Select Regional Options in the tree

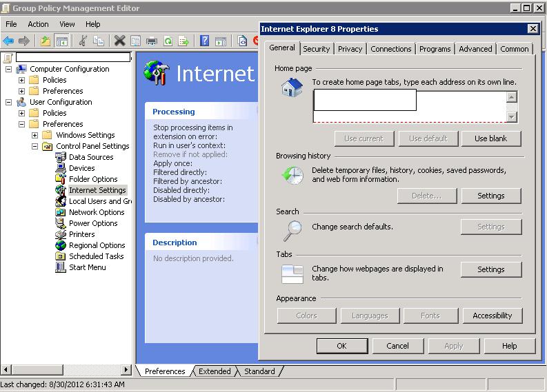(x=97, y=245)
